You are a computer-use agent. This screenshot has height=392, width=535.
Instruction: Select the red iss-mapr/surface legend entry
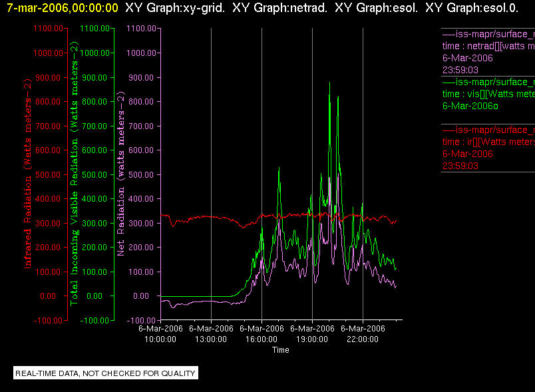coord(488,130)
